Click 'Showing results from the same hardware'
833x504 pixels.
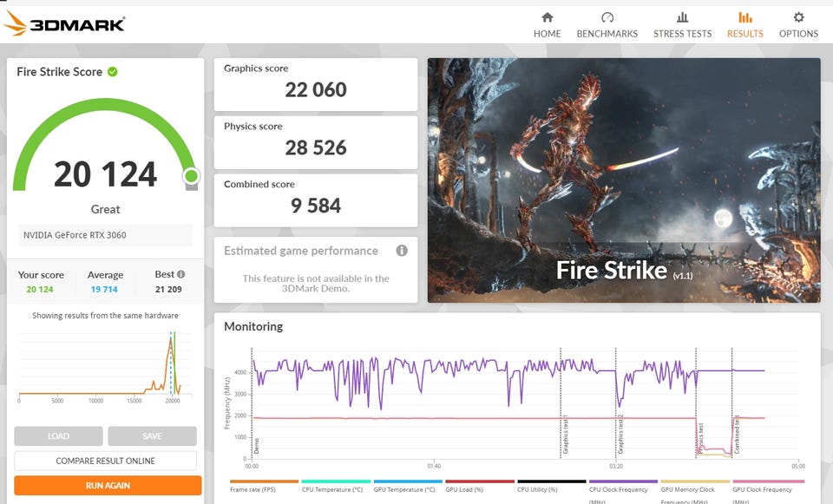coord(105,316)
